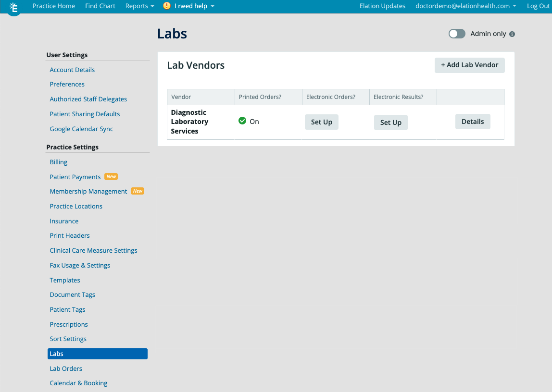This screenshot has height=392, width=552.
Task: Open Find Chart in top navigation
Action: click(100, 6)
